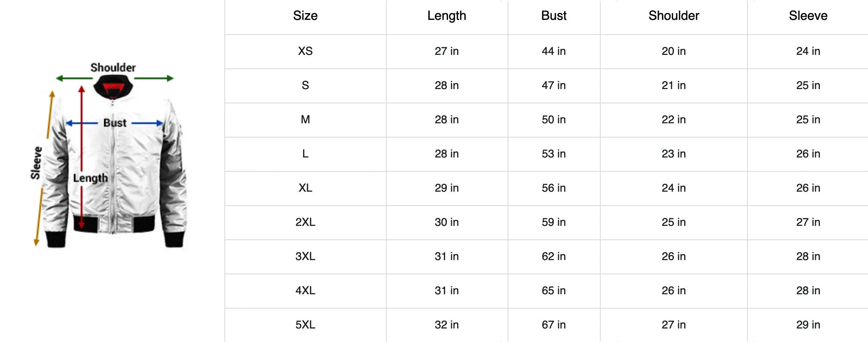Viewport: 868px width, 342px height.
Task: Click the 44 in bust value
Action: tap(554, 51)
